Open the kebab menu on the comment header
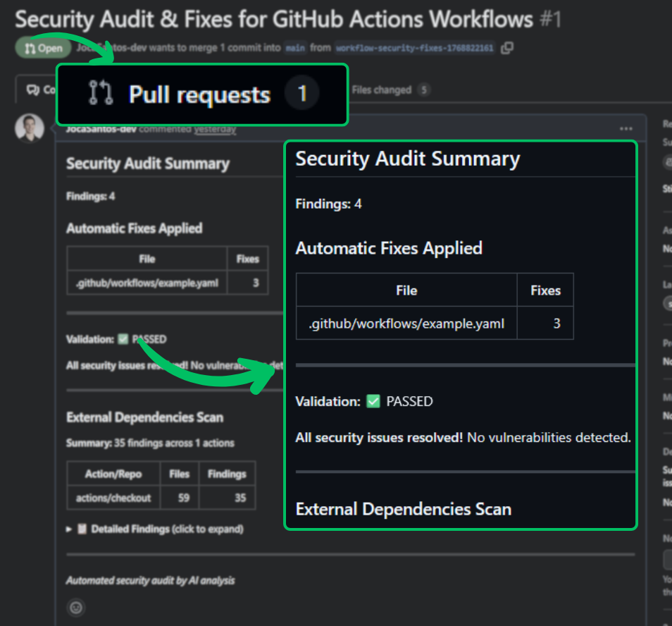The width and height of the screenshot is (672, 626). pyautogui.click(x=626, y=128)
